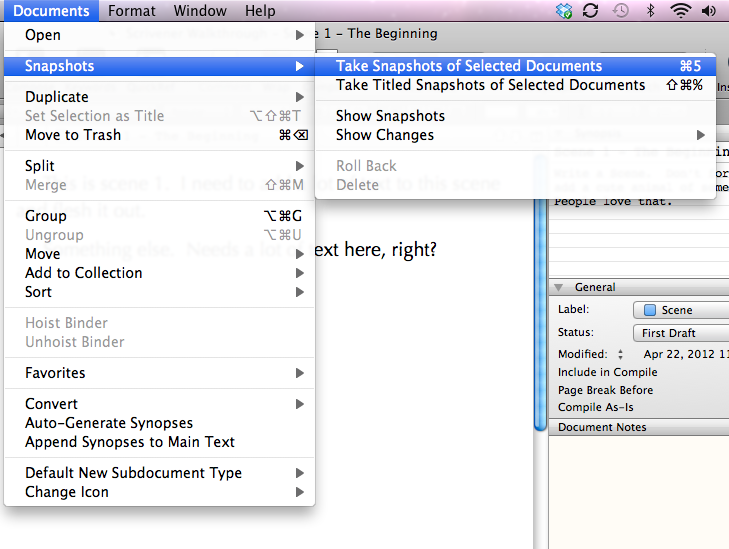Click Append Synopses to Main Text

tap(159, 442)
